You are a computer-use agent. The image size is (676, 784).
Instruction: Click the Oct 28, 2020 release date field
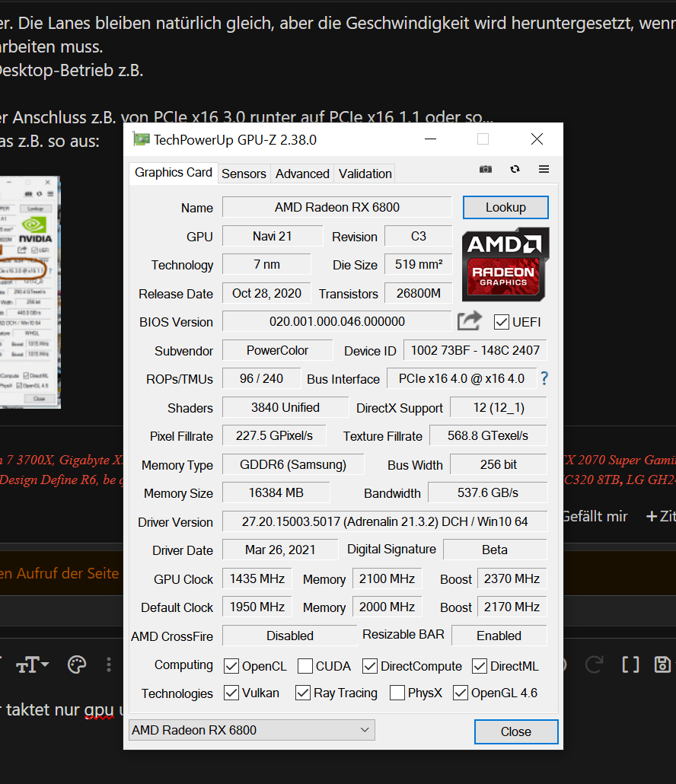(266, 293)
